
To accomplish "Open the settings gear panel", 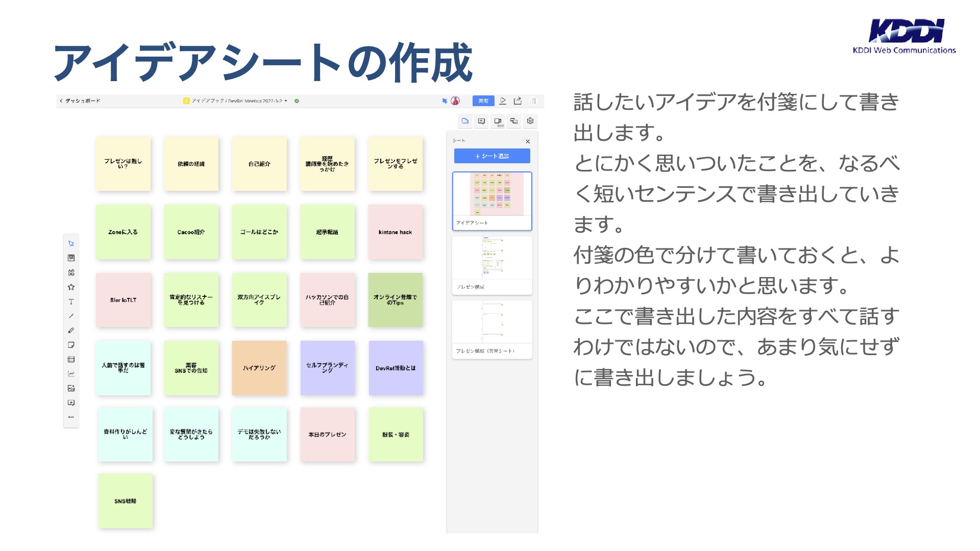I will pos(530,121).
